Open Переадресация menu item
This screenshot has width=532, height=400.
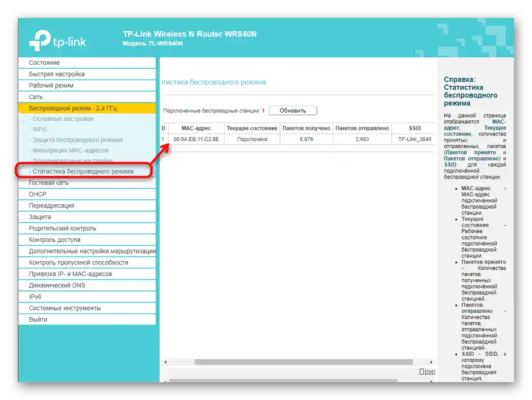tap(87, 205)
